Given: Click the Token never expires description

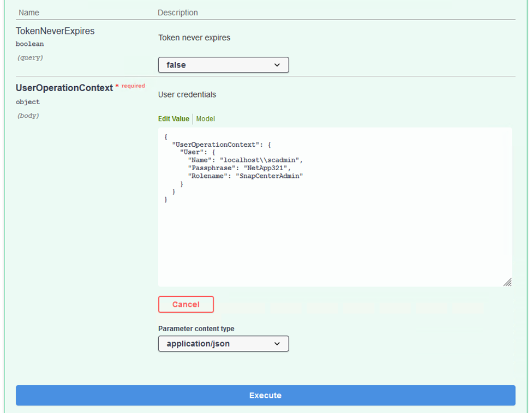Looking at the screenshot, I should click(194, 38).
